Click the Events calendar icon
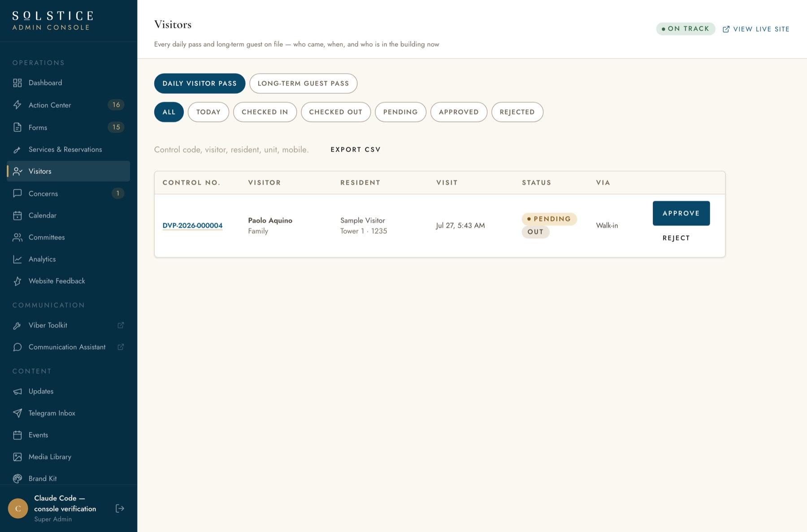807x532 pixels. click(17, 435)
